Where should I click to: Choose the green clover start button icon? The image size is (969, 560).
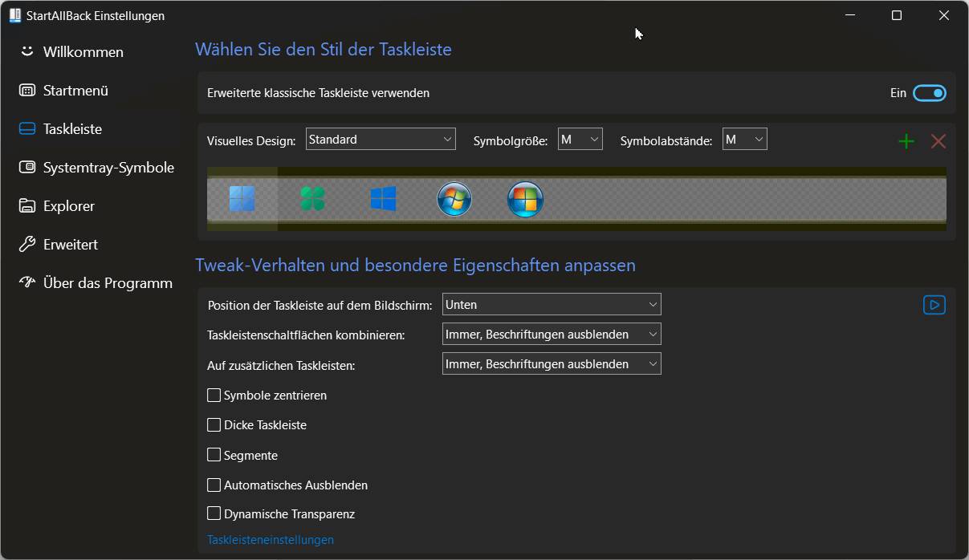pos(312,198)
